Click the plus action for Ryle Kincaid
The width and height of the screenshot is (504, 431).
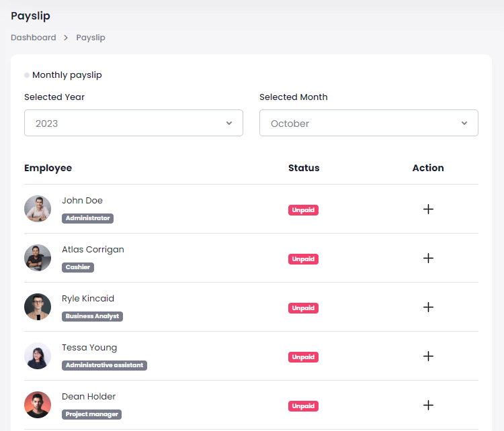tap(428, 307)
